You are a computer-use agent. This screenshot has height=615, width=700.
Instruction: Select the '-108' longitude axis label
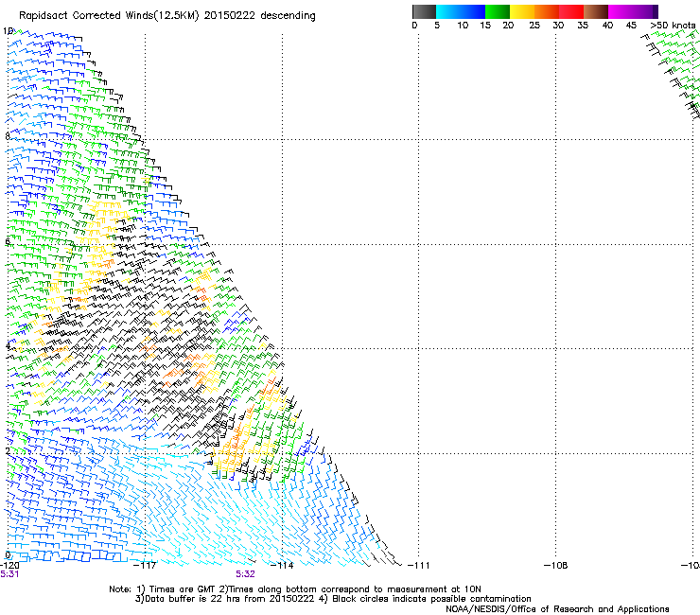pyautogui.click(x=556, y=566)
